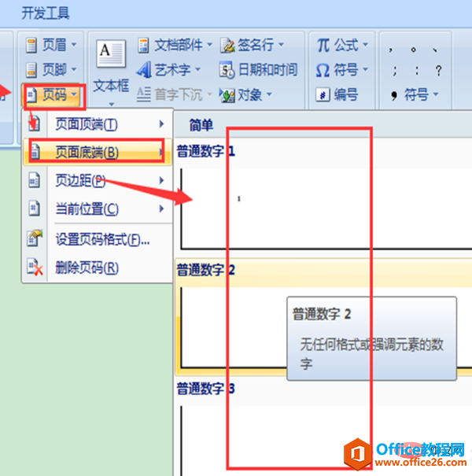
Task: Click the 文档部件 quick parts icon
Action: [143, 46]
